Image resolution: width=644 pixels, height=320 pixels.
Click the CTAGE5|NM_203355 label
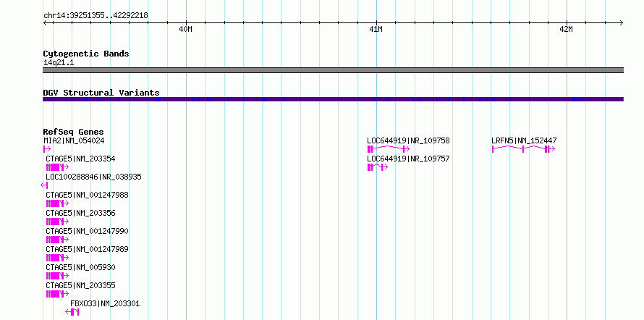(80, 285)
